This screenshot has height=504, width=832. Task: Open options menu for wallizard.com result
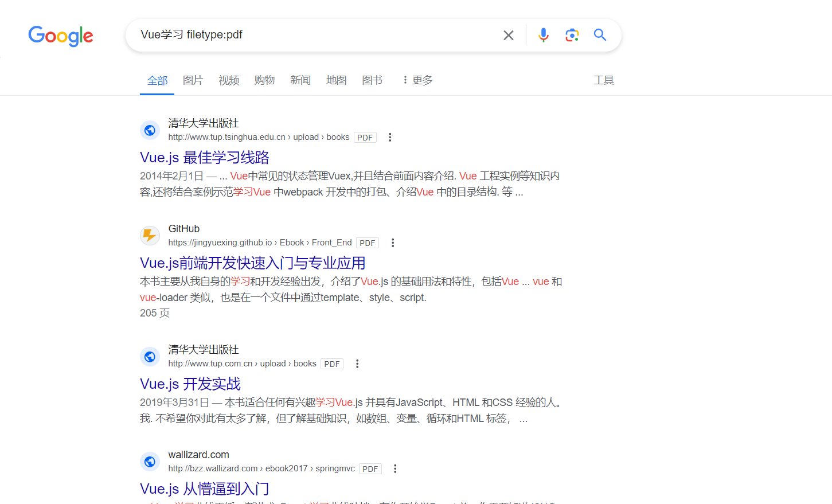tap(395, 469)
